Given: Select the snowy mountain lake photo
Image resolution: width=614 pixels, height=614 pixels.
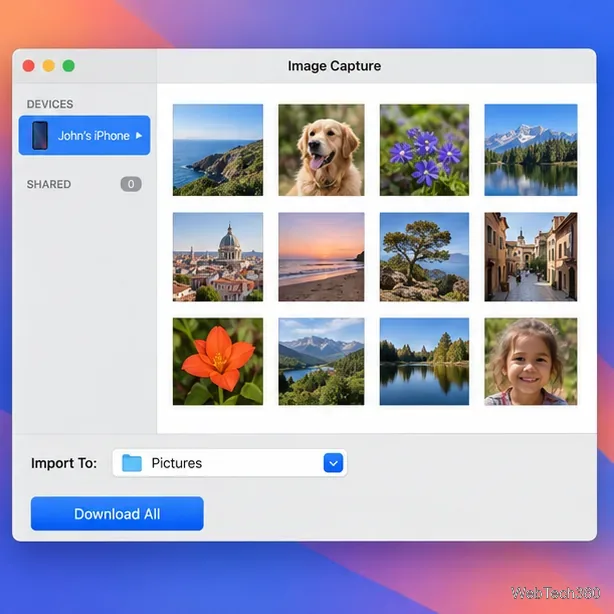Looking at the screenshot, I should pos(531,150).
